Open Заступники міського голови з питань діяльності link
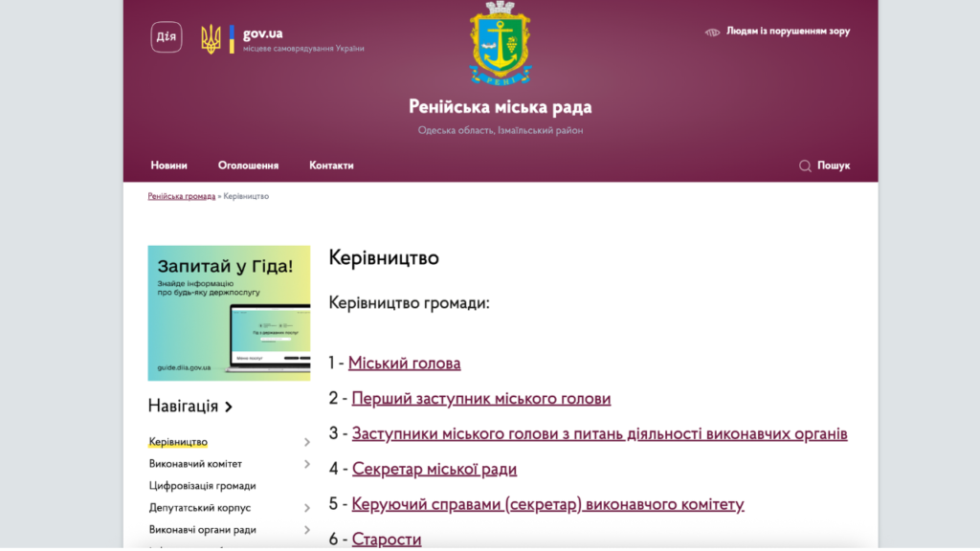This screenshot has width=980, height=551. tap(599, 433)
